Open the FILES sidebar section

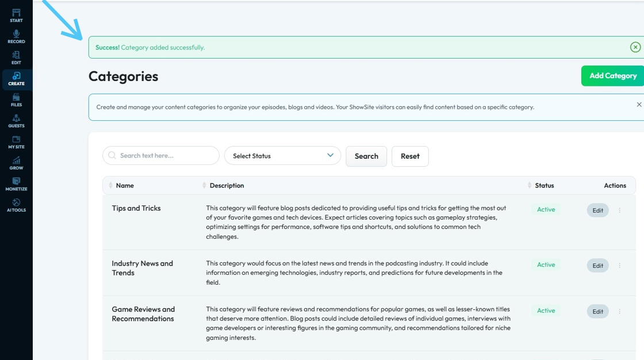click(16, 100)
